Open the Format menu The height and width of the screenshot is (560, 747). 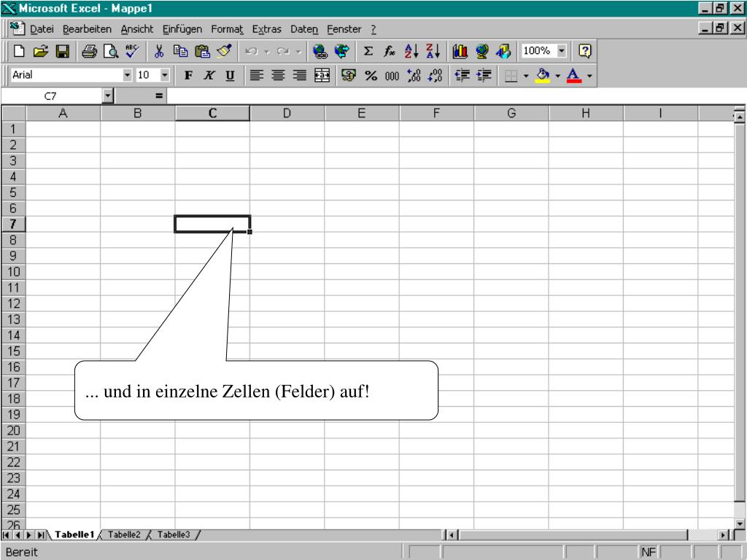227,29
